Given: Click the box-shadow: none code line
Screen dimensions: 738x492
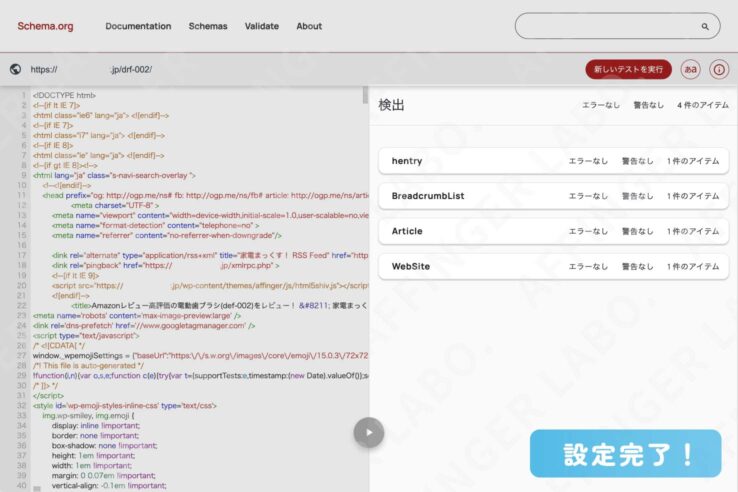Looking at the screenshot, I should [104, 445].
